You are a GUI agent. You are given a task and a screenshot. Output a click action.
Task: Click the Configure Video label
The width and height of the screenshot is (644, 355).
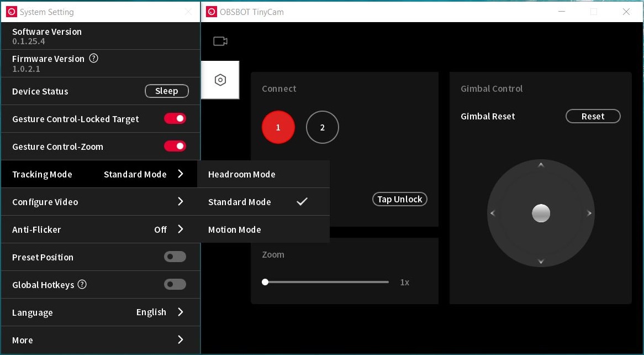point(45,202)
